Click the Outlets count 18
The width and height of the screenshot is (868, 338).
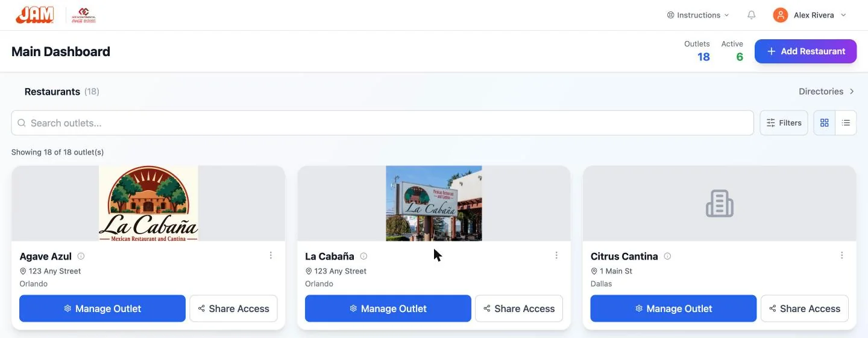[x=703, y=57]
